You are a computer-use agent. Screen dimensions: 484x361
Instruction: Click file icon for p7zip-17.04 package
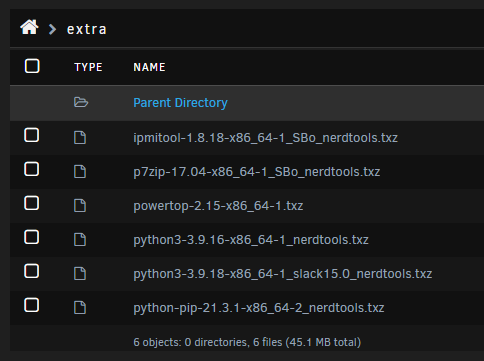tap(80, 172)
